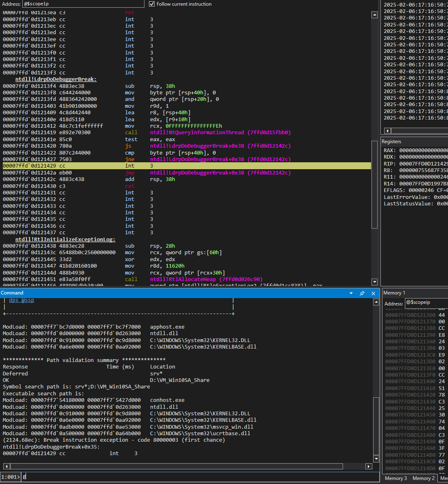
Task: Click the jmp instruction at 0d12142a
Action: pyautogui.click(x=147, y=172)
